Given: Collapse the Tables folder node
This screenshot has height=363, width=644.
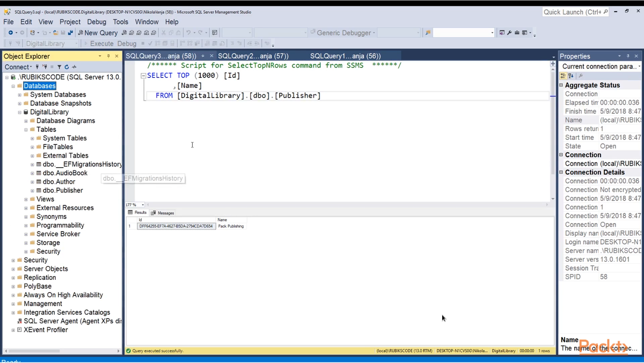Looking at the screenshot, I should tap(26, 130).
